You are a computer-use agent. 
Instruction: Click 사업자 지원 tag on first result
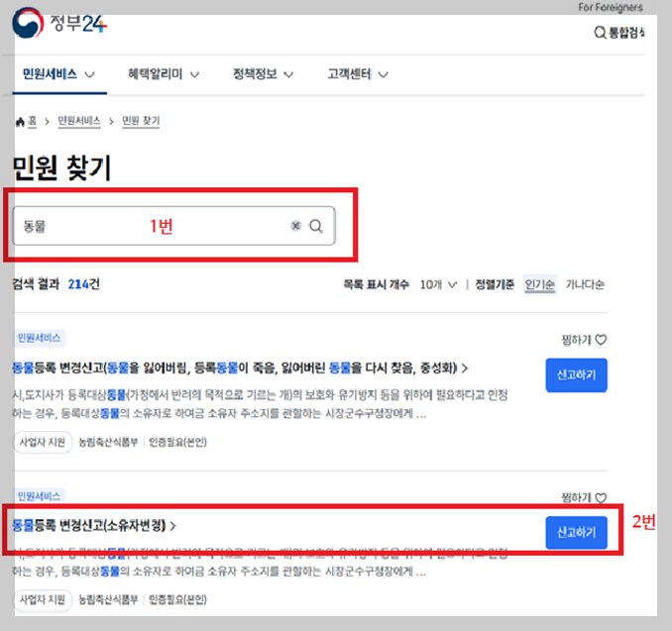click(43, 442)
